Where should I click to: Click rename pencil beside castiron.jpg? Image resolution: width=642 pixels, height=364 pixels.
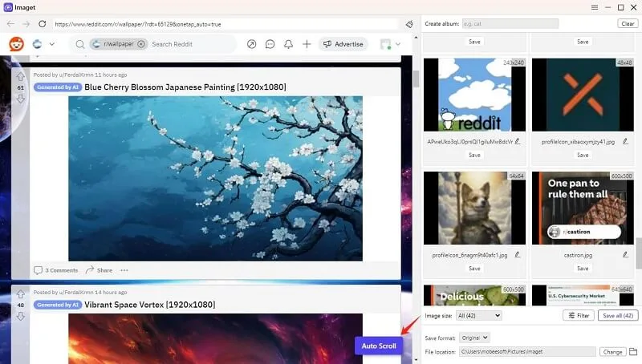coord(625,254)
